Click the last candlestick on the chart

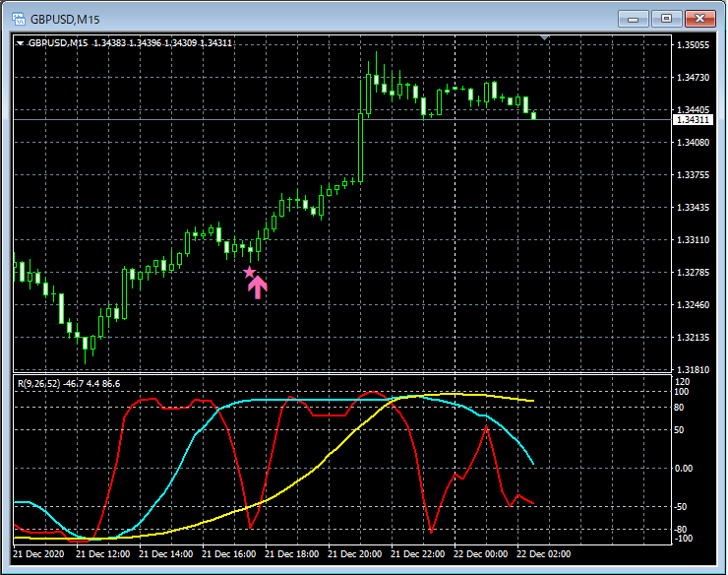534,115
